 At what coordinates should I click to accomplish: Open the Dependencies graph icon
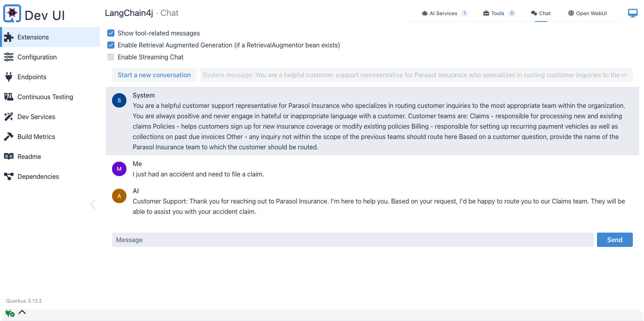[9, 176]
